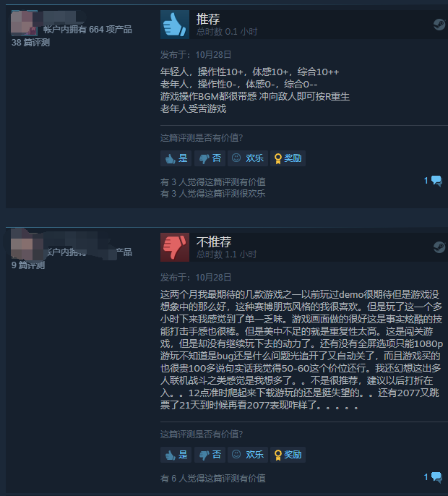
Task: Give 奖励 award to first review
Action: [288, 158]
